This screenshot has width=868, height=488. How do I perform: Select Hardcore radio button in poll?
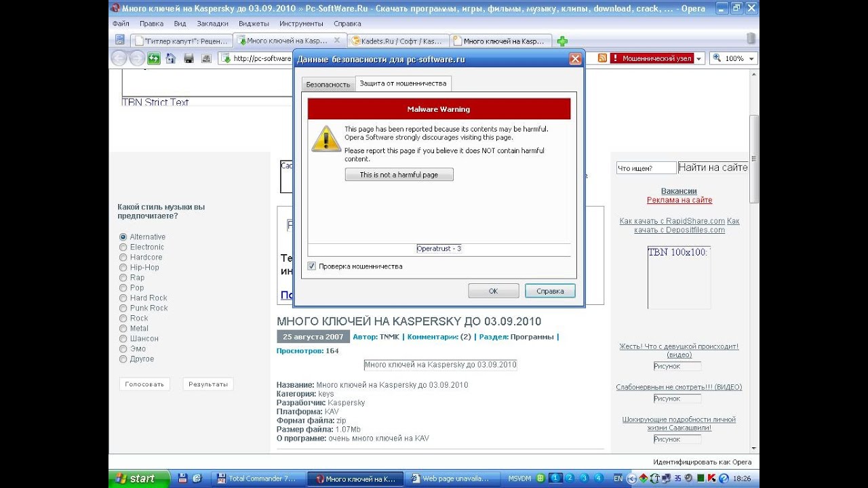(x=123, y=258)
